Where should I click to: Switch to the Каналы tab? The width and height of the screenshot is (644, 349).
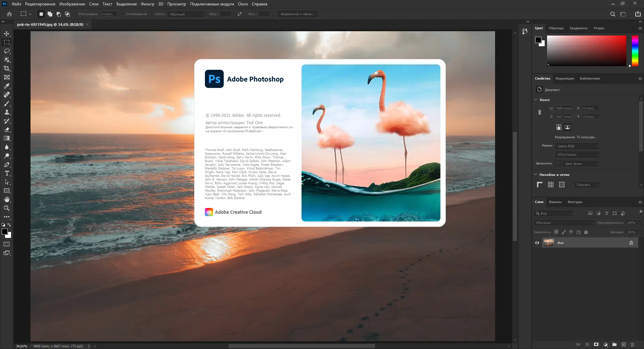tap(555, 202)
